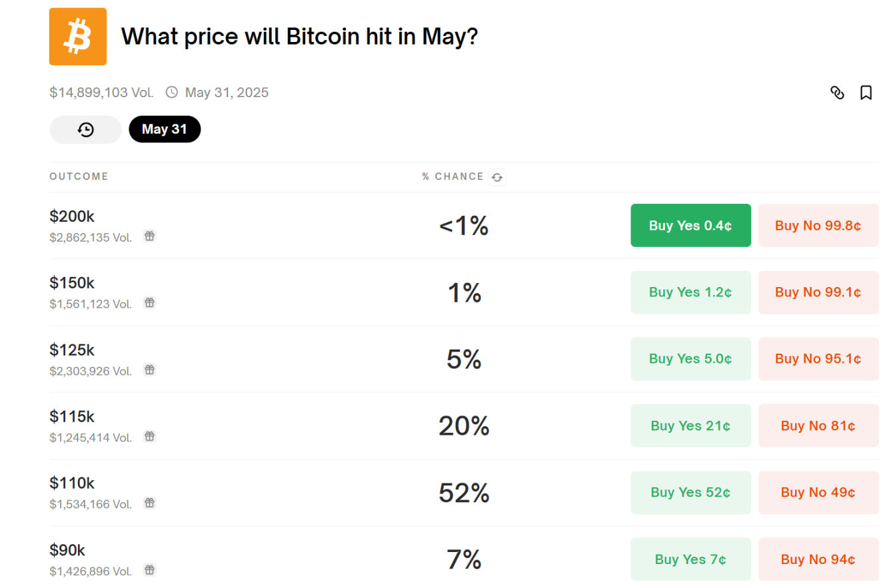Buy No at 94¢ for $90k
Viewport: 891px width, 588px height.
click(x=818, y=559)
